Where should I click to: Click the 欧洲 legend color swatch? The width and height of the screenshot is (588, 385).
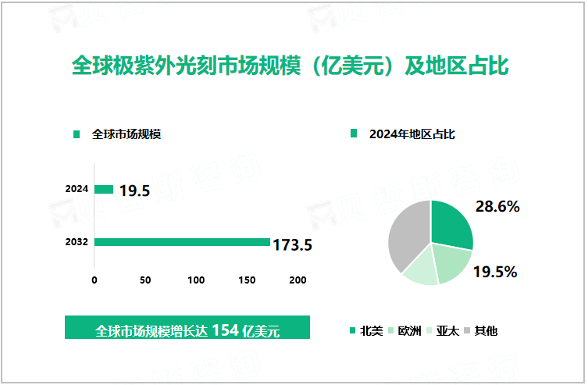coord(390,330)
